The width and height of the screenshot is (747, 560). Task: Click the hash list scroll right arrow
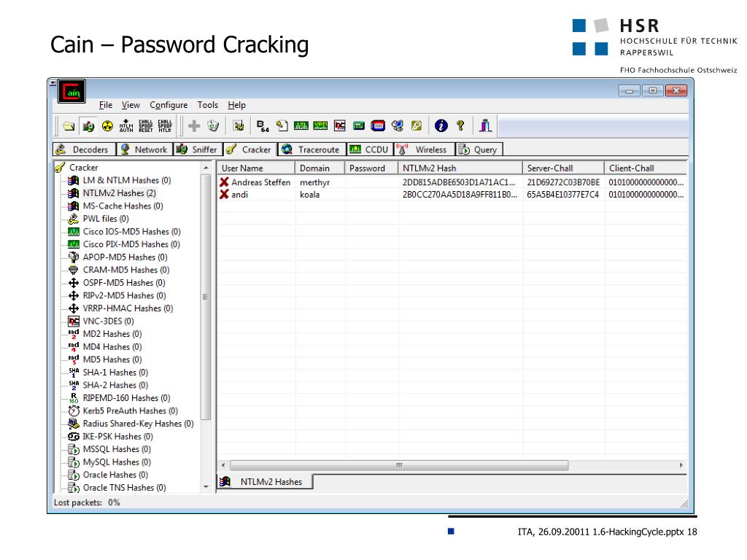tap(681, 465)
